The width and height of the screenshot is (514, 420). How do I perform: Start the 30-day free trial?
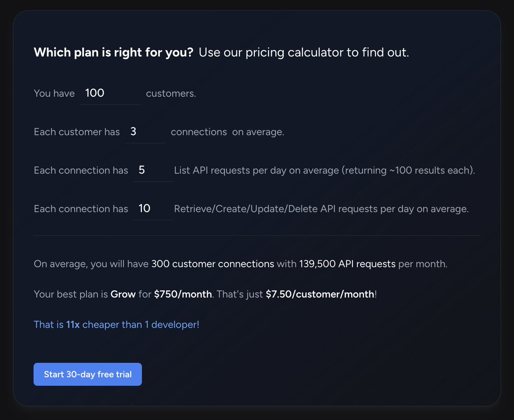pos(88,375)
